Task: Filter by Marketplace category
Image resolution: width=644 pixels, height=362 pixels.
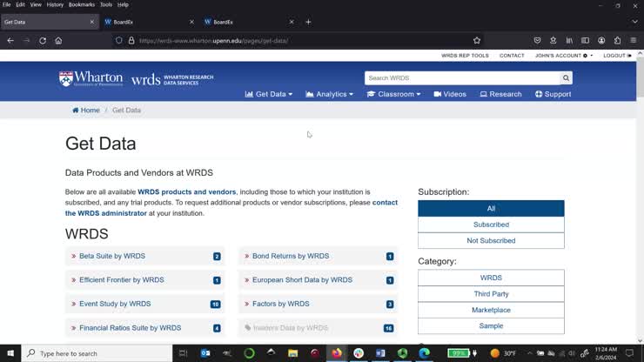Action: 491,310
